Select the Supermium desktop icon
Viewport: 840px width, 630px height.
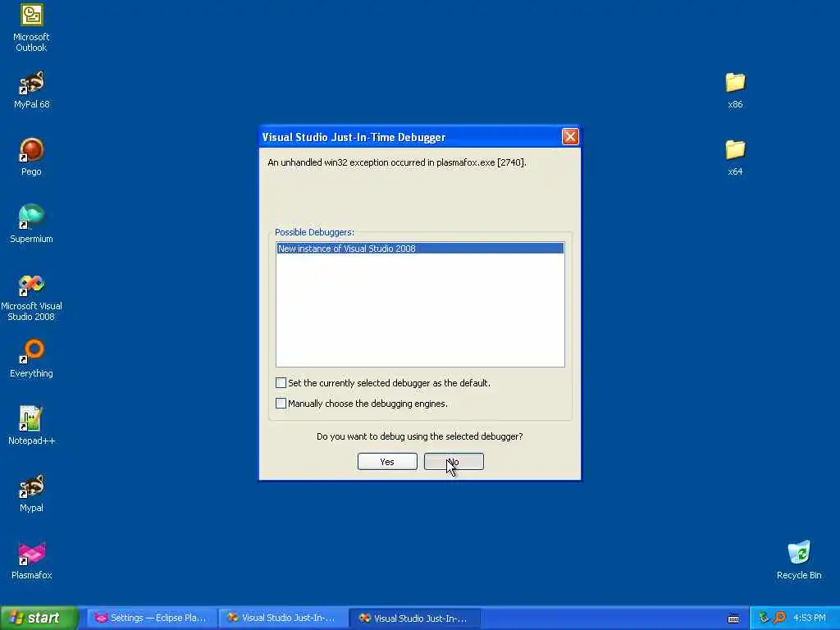pyautogui.click(x=31, y=224)
